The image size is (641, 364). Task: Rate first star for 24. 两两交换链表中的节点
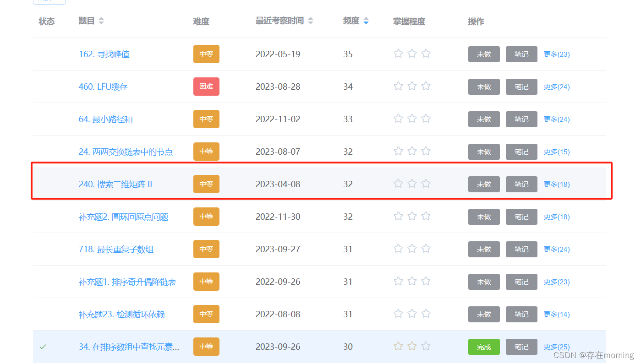coord(398,151)
